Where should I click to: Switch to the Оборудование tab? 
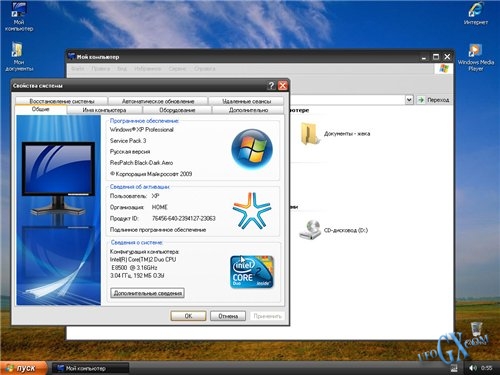point(177,110)
